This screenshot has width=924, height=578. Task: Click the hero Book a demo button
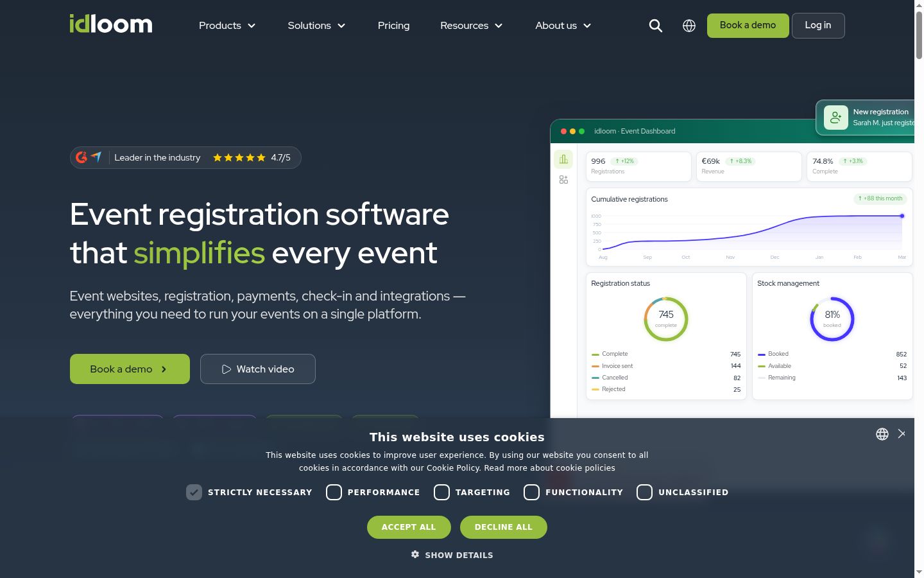click(130, 369)
